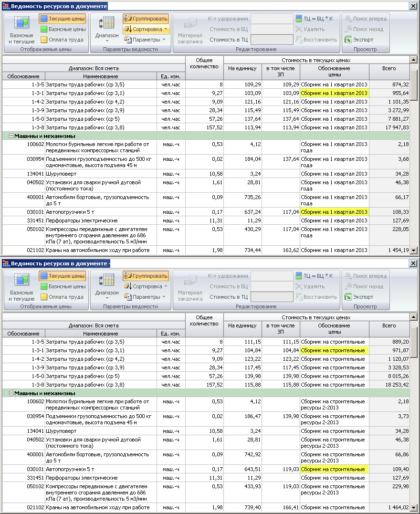Click Оплата труда yellow icon in the upper window
The image size is (420, 514).
[x=44, y=40]
